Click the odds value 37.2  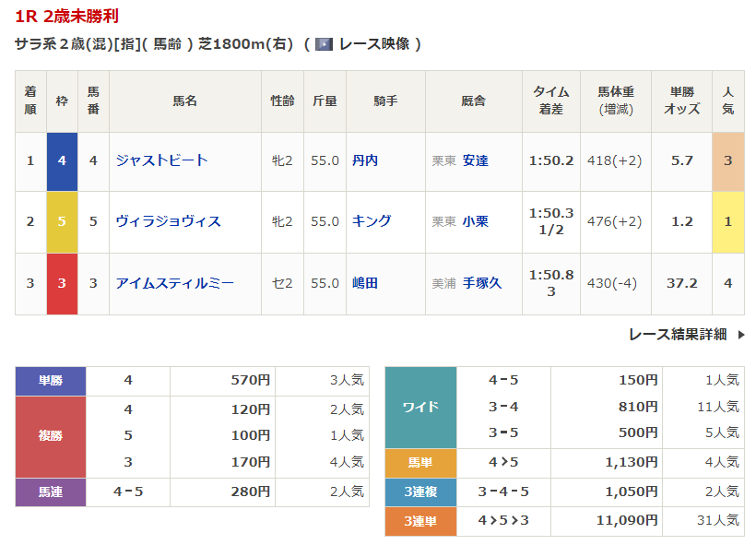[681, 283]
